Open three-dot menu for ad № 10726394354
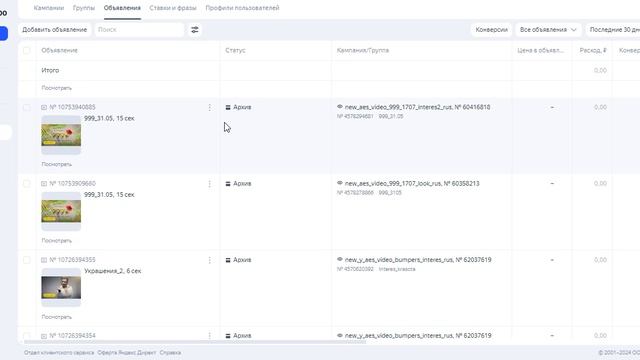The width and height of the screenshot is (640, 360). (209, 336)
